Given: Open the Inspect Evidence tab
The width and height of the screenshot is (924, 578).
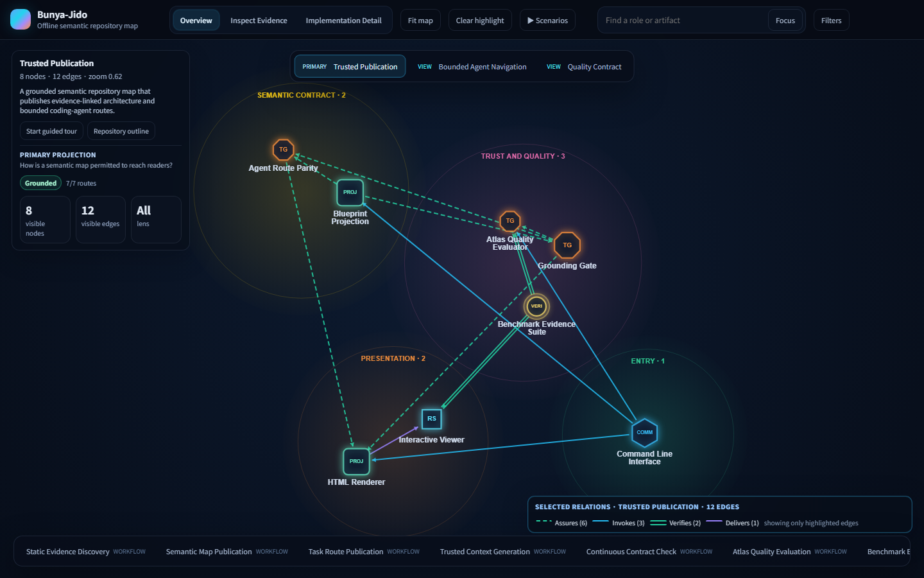Looking at the screenshot, I should point(259,21).
